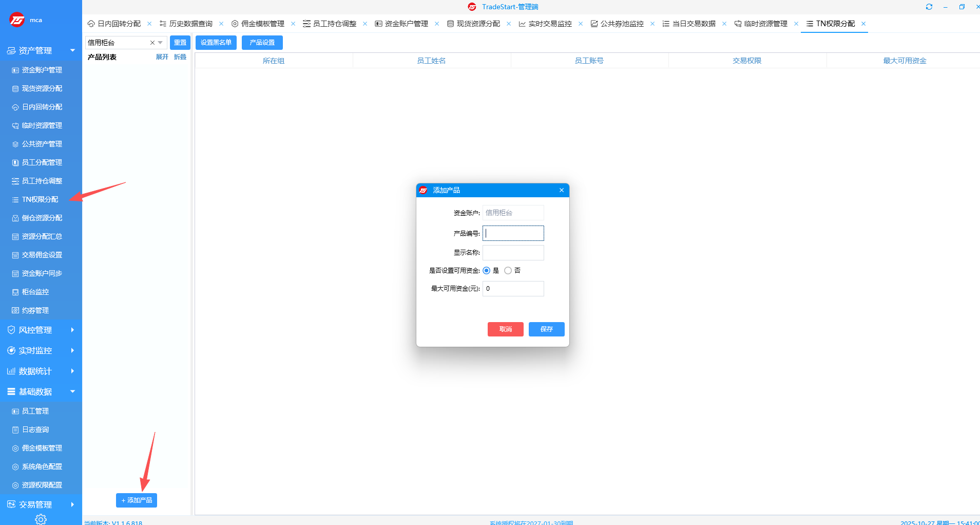Open the 信用柜台 account dropdown arrow
The image size is (980, 525).
161,43
